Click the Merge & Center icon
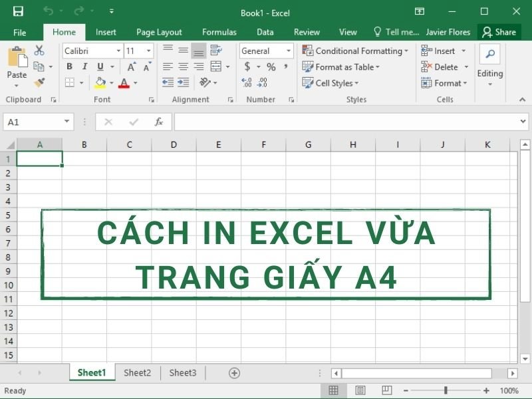532x399 pixels. pyautogui.click(x=215, y=66)
